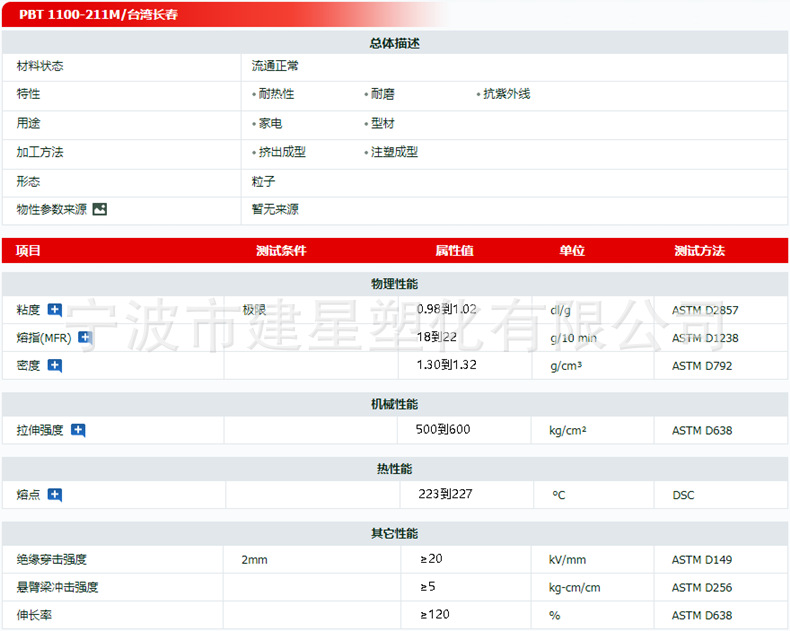Image resolution: width=790 pixels, height=631 pixels.
Task: Select the melting point value 223到227
Action: click(x=445, y=494)
